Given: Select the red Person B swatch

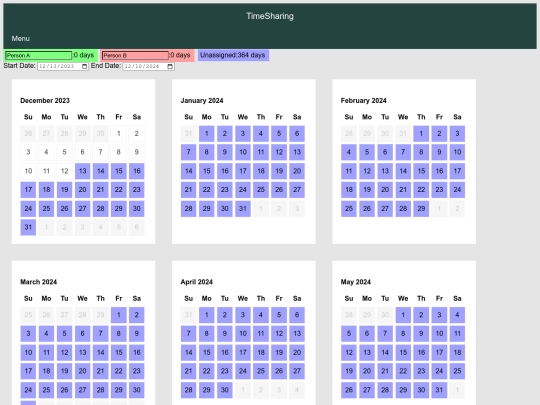Looking at the screenshot, I should click(147, 55).
